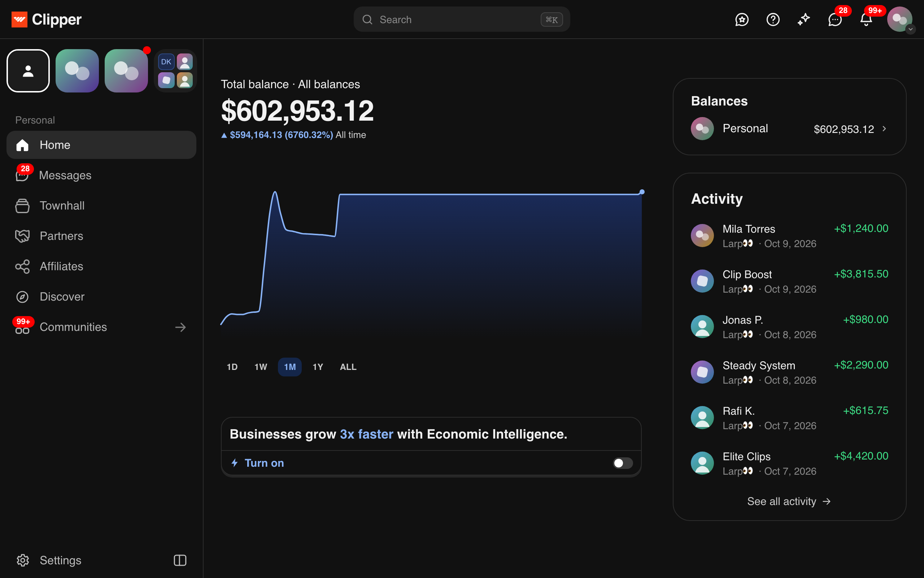Collapse sidebar with panel icon
924x578 pixels.
pyautogui.click(x=180, y=560)
